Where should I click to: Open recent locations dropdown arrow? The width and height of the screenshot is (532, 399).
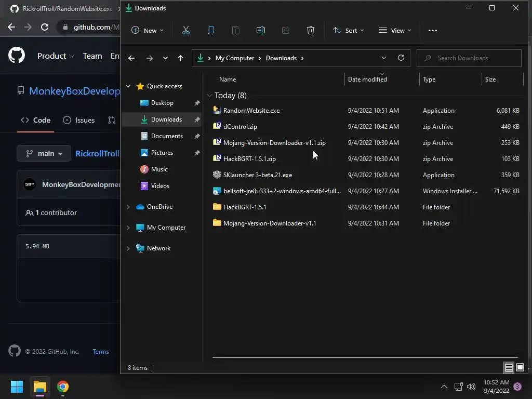click(165, 58)
